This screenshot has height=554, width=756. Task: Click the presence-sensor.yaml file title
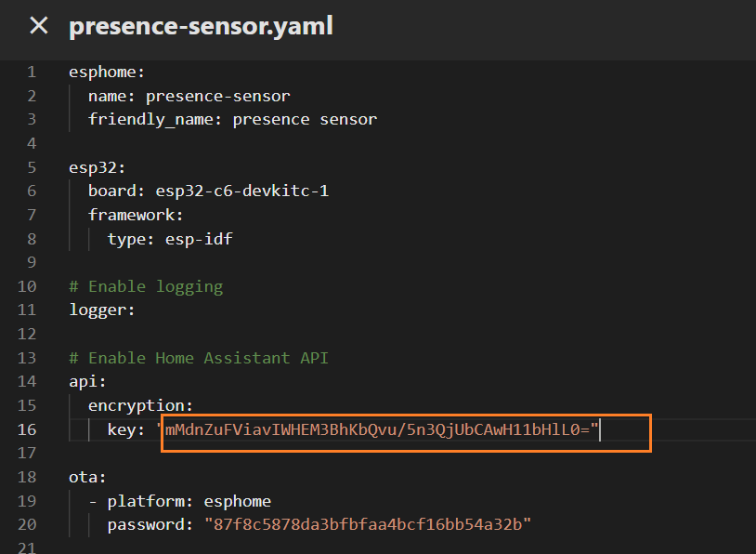201,26
